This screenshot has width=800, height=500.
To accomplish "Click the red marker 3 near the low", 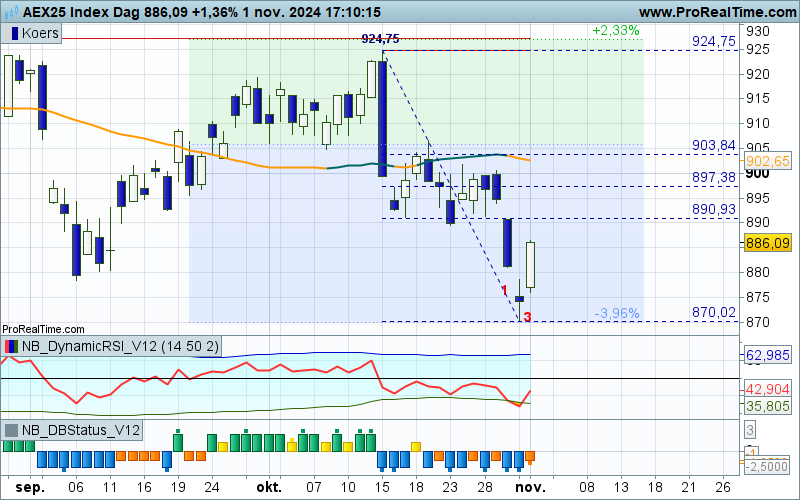I will coord(527,317).
